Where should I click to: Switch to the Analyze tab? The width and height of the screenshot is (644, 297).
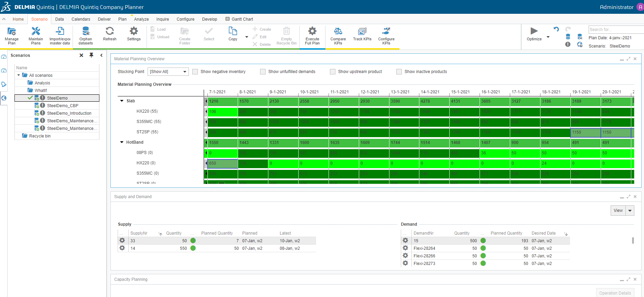pyautogui.click(x=141, y=19)
